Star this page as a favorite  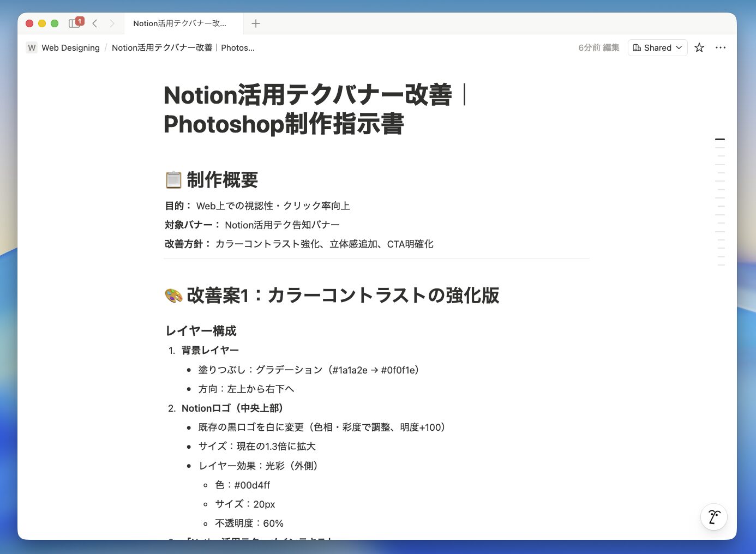click(x=699, y=47)
